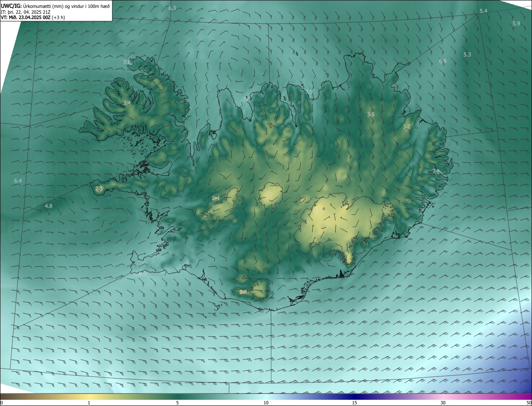The height and width of the screenshot is (406, 532).
Task: Click the 2.4 value on the map
Action: (216, 198)
